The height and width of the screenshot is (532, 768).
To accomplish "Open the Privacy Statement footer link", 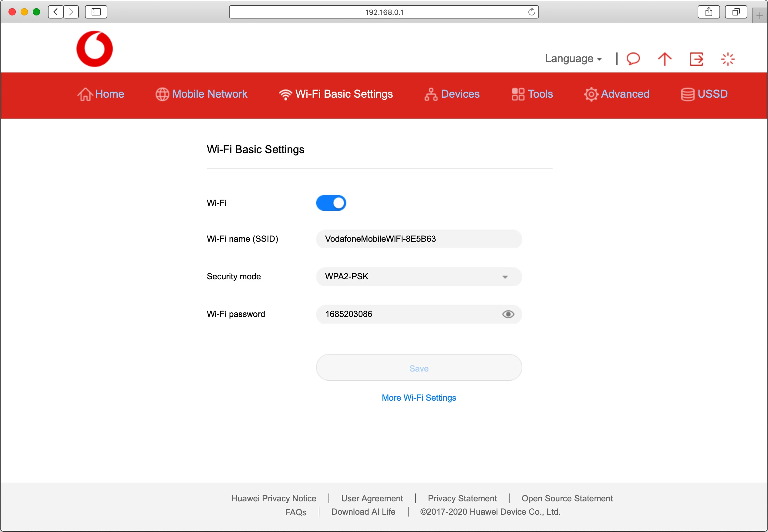I will tap(462, 498).
